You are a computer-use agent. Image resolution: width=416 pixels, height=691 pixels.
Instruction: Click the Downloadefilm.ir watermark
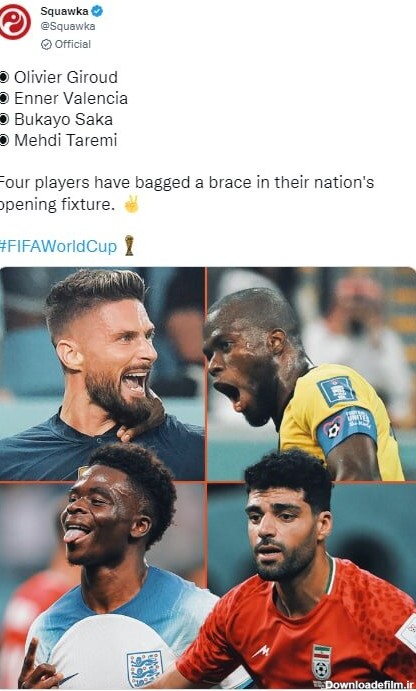click(369, 684)
